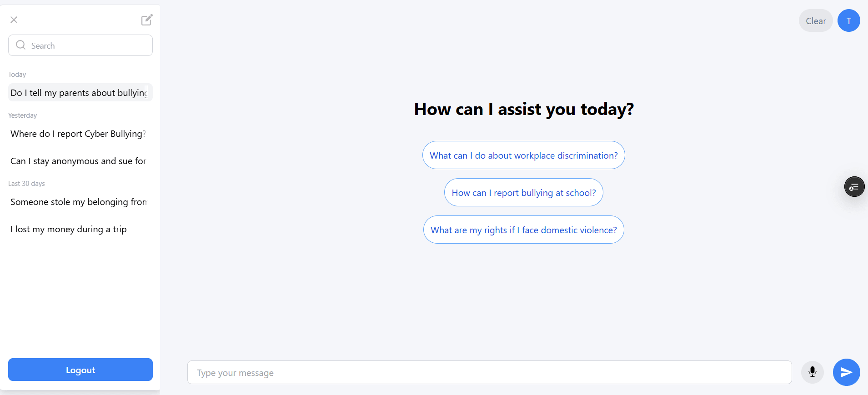Image resolution: width=868 pixels, height=395 pixels.
Task: Open the floating quick-options widget on right edge
Action: [x=854, y=186]
